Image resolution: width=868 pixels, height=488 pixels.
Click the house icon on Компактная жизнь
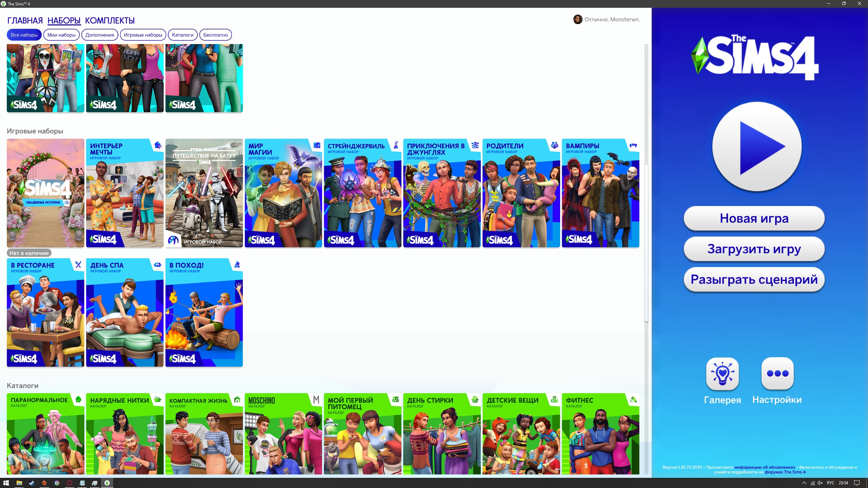(237, 400)
